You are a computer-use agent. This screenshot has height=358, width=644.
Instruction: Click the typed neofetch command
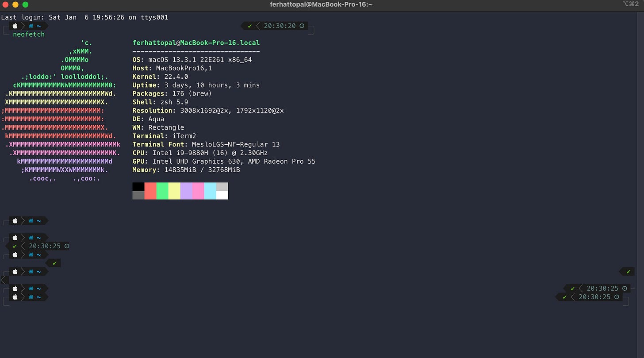click(x=29, y=34)
